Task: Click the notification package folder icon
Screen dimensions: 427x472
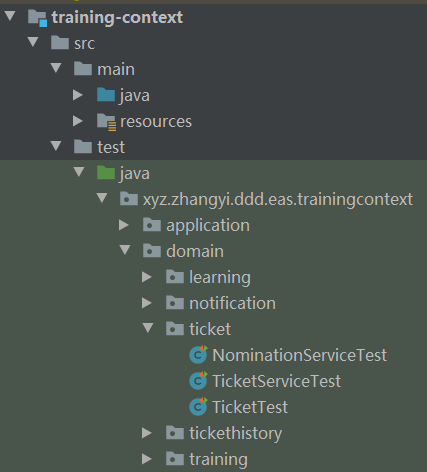Action: tap(175, 303)
